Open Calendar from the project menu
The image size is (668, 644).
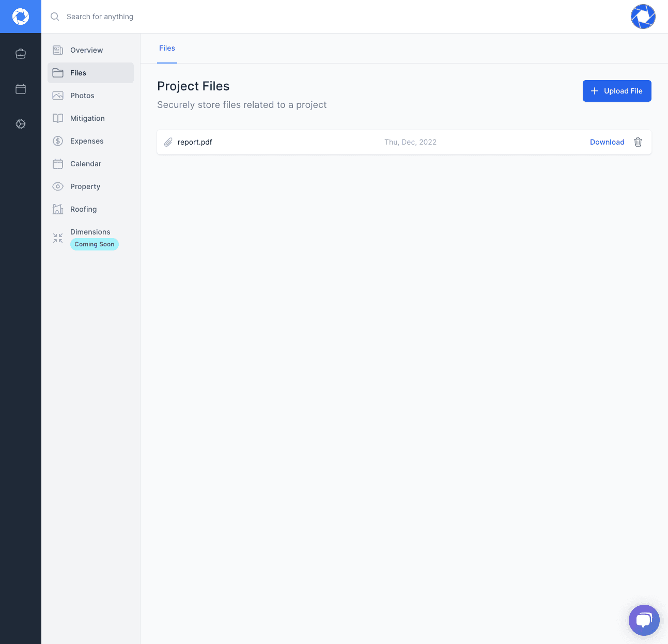click(90, 164)
